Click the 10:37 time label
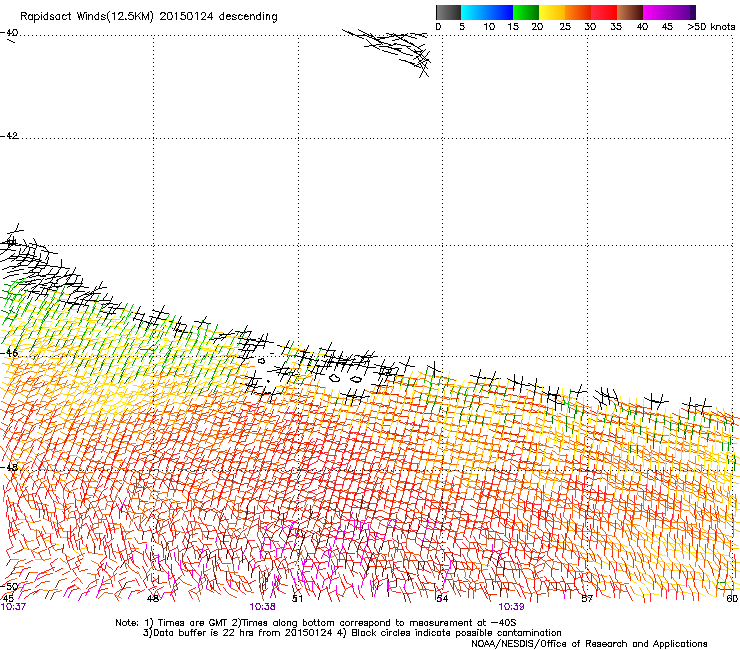Screen dimensions: 740x650 pos(13,607)
